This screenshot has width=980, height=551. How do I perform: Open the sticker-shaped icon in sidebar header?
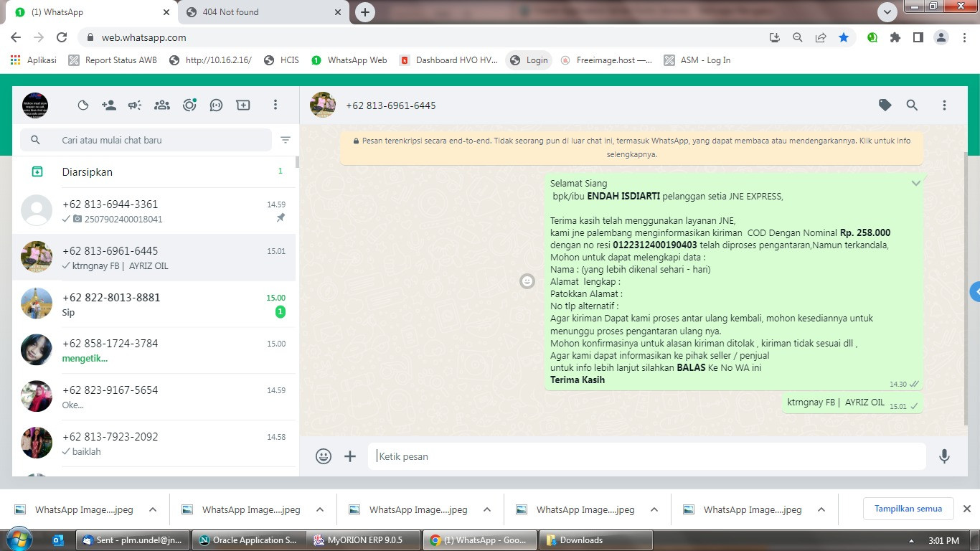point(83,105)
